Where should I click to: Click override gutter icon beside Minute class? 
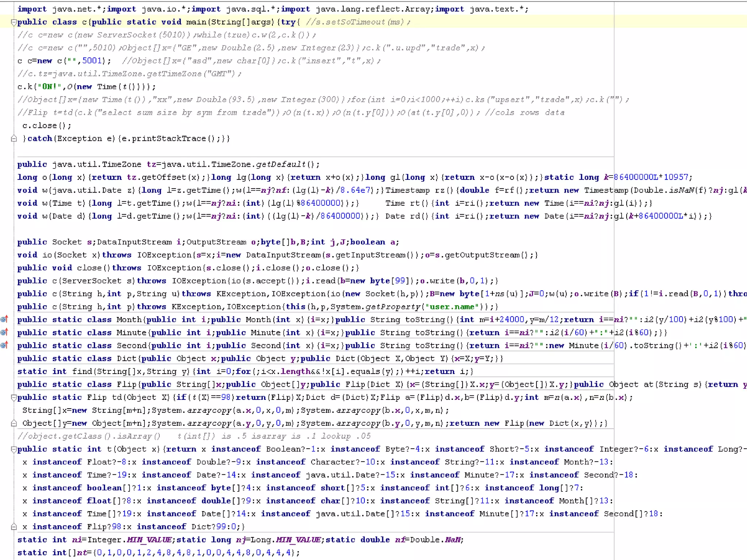point(4,332)
